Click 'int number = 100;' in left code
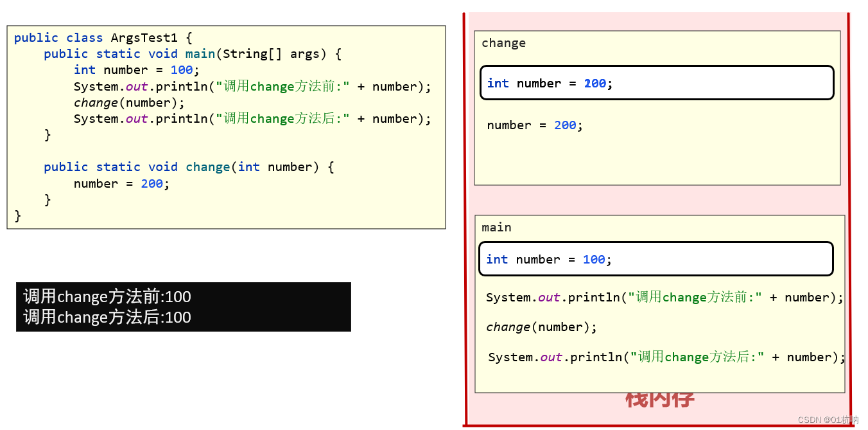This screenshot has height=430, width=868. 137,70
